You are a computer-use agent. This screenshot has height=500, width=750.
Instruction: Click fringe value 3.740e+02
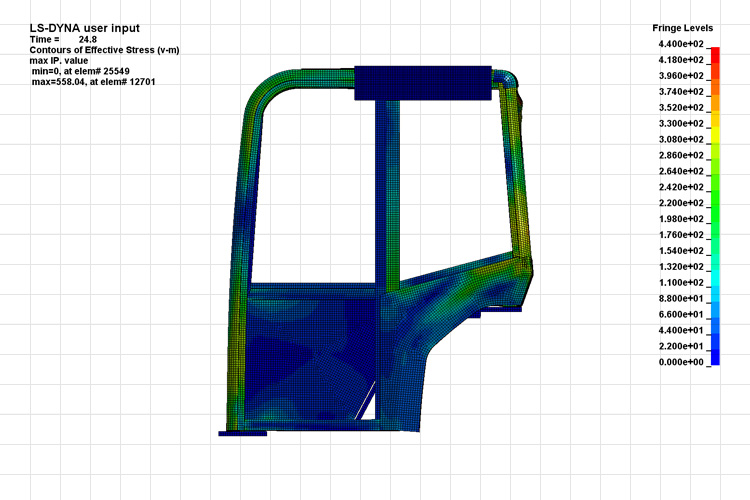click(x=681, y=92)
